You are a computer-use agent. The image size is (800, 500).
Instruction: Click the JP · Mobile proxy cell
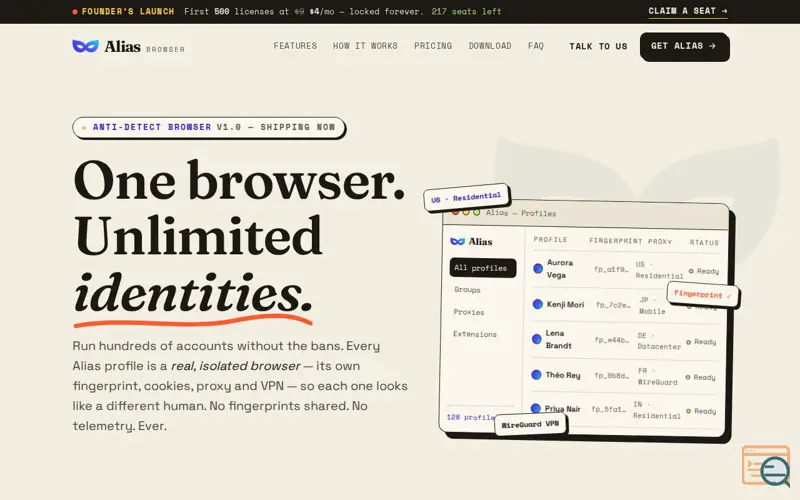coord(652,305)
